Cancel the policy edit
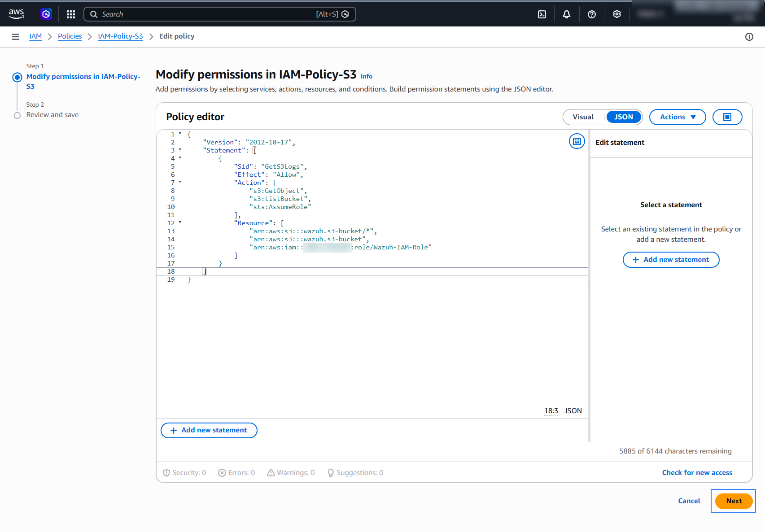 (689, 501)
